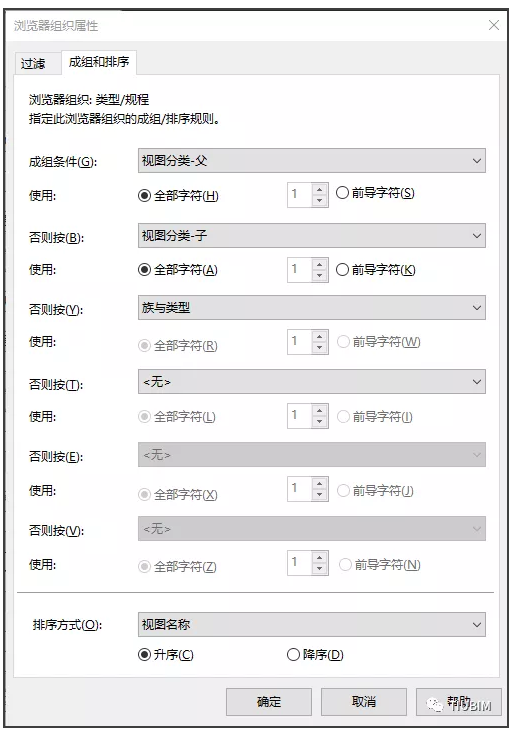Click the 帮助 button
This screenshot has width=513, height=731.
coord(459,702)
